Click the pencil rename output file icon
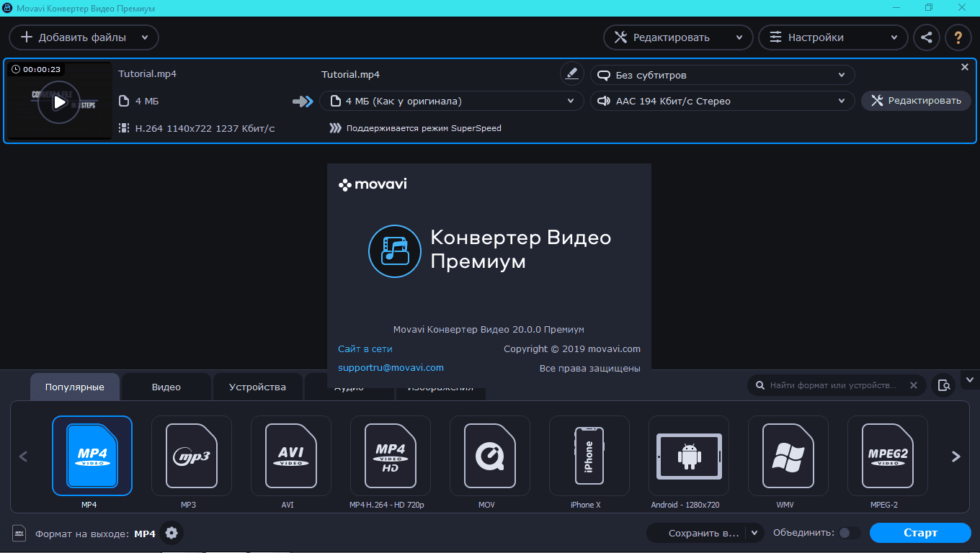 (x=571, y=73)
